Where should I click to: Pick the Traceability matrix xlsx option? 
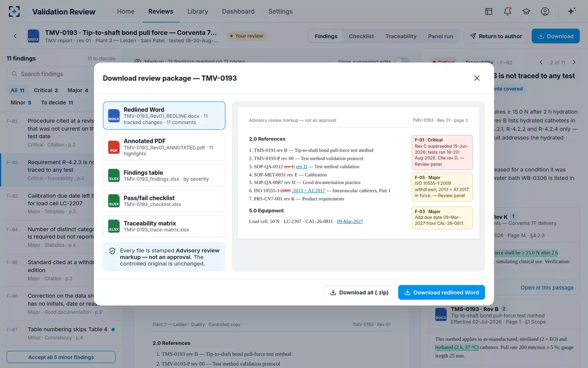(x=164, y=226)
